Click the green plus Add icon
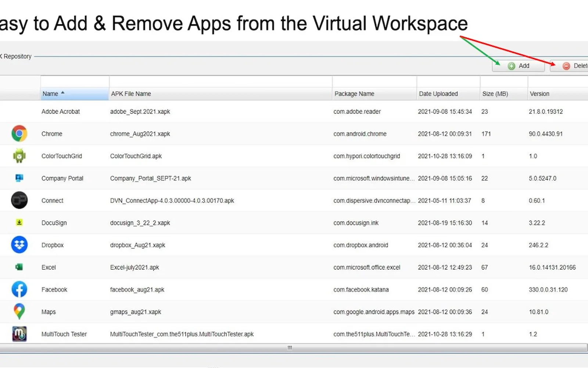588x368 pixels. (511, 66)
